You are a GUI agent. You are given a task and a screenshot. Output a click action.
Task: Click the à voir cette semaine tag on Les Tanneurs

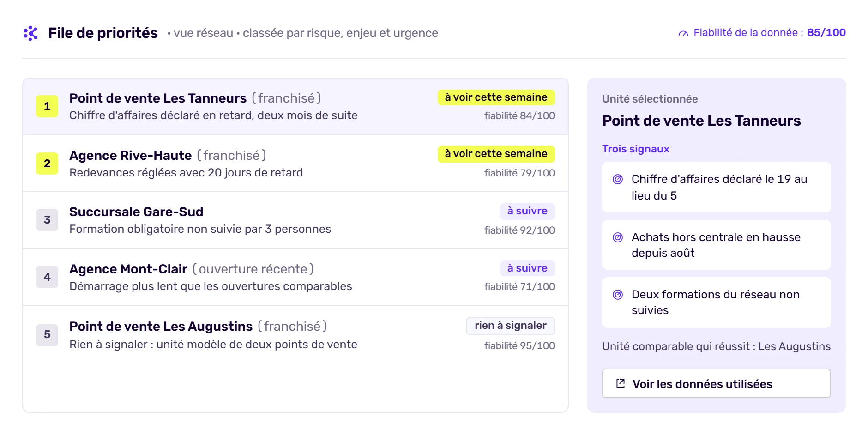coord(496,97)
